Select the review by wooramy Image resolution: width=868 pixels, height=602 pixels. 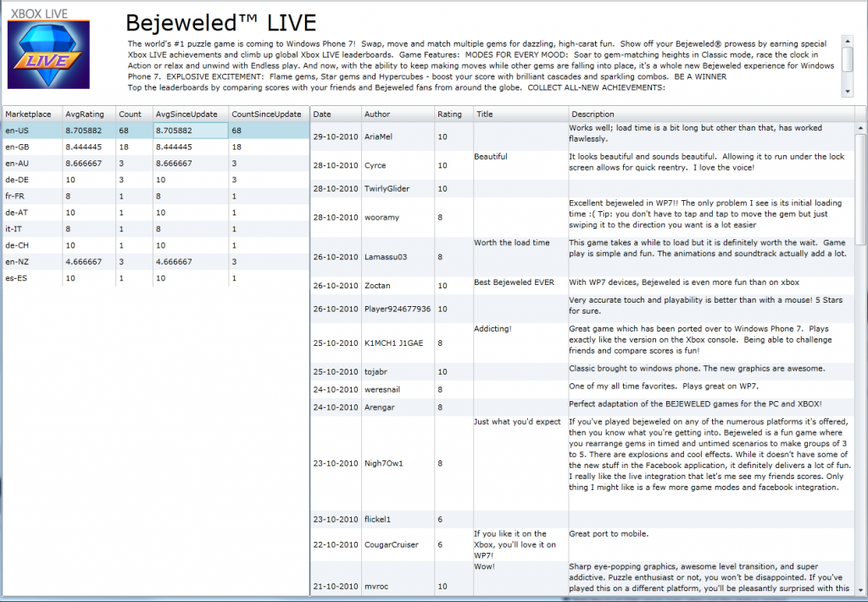pyautogui.click(x=582, y=217)
